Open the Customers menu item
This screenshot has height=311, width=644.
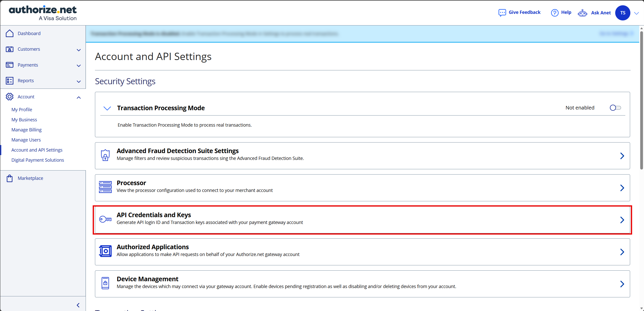(x=29, y=49)
